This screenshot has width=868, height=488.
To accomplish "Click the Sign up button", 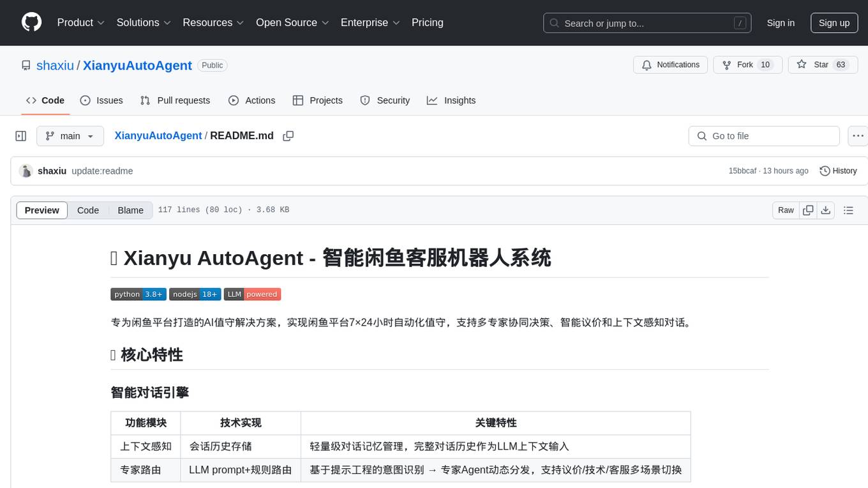I will tap(834, 23).
